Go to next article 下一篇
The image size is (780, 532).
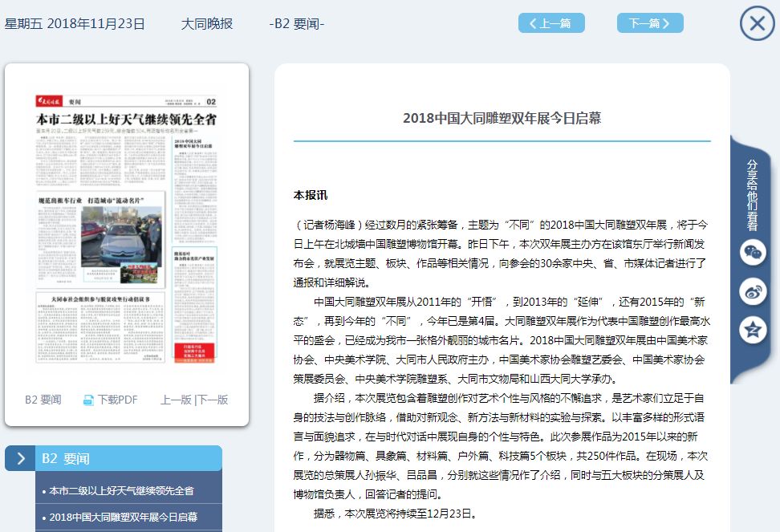click(x=650, y=23)
